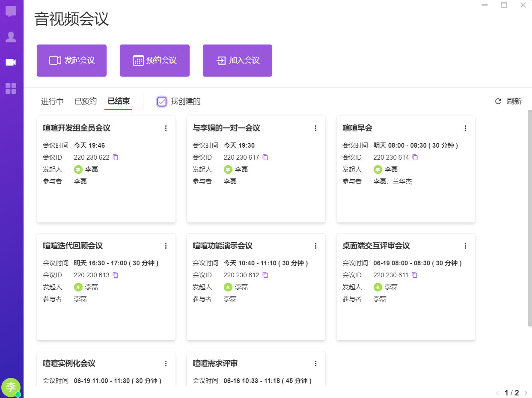Screen dimensions: 532x398
Task: Select the video meeting sidebar icon
Action: pyautogui.click(x=11, y=62)
